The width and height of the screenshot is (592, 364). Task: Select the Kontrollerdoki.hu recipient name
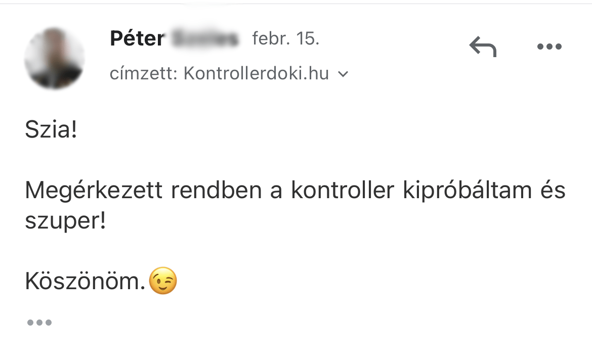point(256,74)
